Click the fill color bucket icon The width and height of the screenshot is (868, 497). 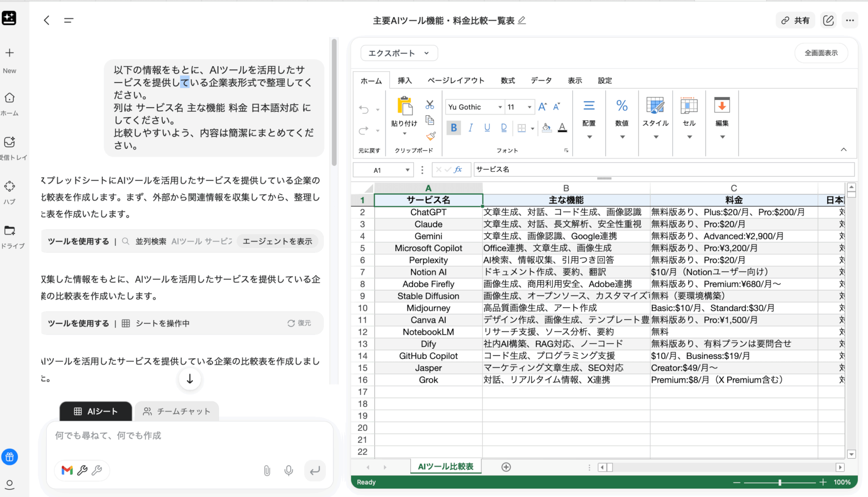546,128
